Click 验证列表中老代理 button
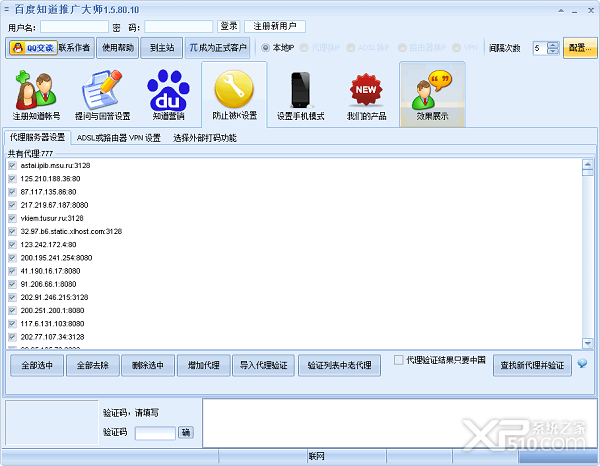The height and width of the screenshot is (466, 600). 339,365
